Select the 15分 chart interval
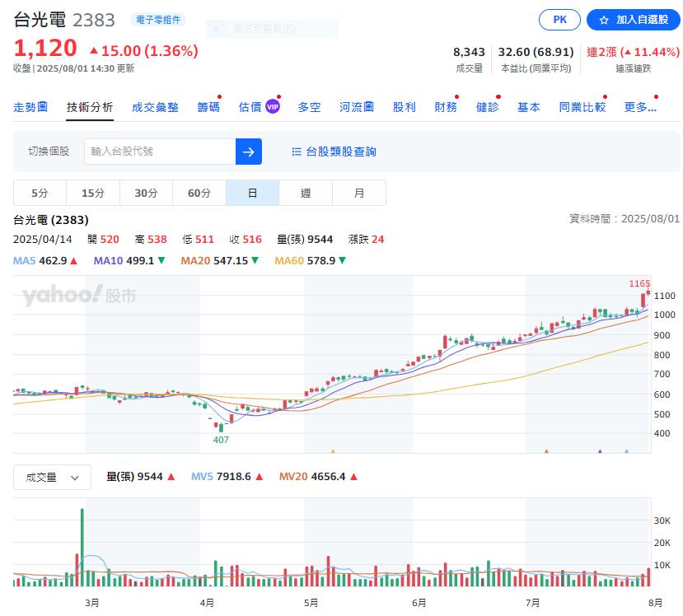The image size is (683, 616). tap(93, 193)
